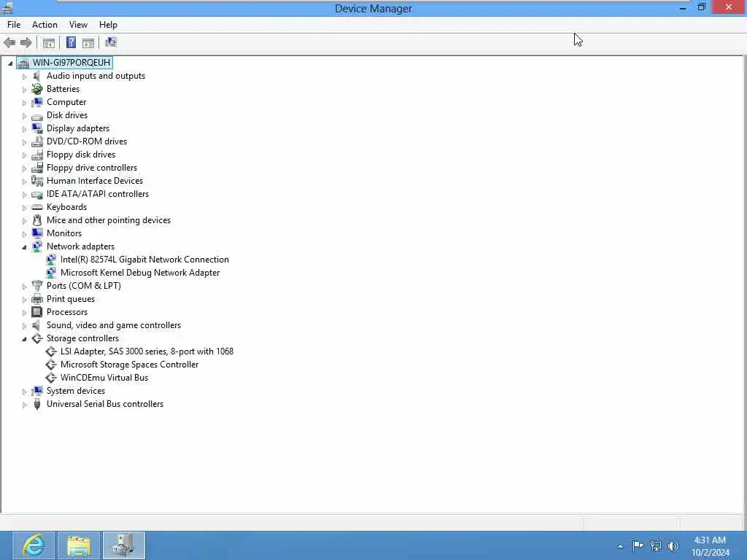Open Help via the blue question mark icon
Viewport: 747px width, 560px height.
click(71, 43)
